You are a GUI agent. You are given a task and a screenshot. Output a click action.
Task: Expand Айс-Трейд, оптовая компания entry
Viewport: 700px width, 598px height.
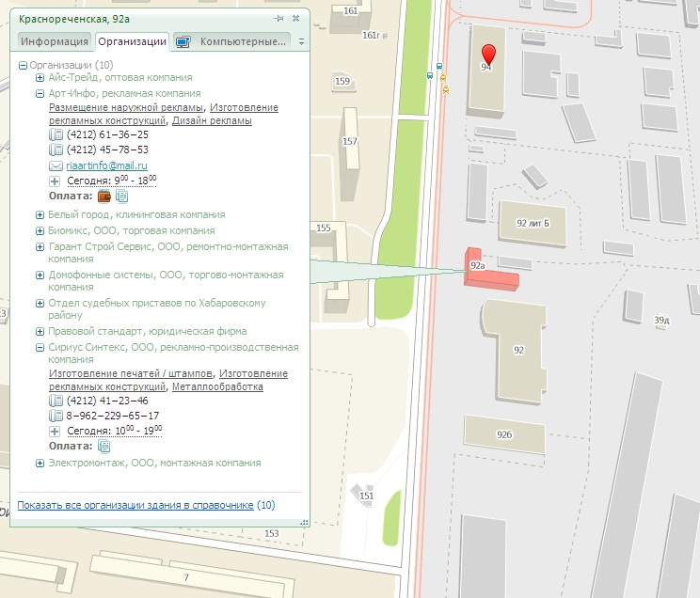click(40, 78)
